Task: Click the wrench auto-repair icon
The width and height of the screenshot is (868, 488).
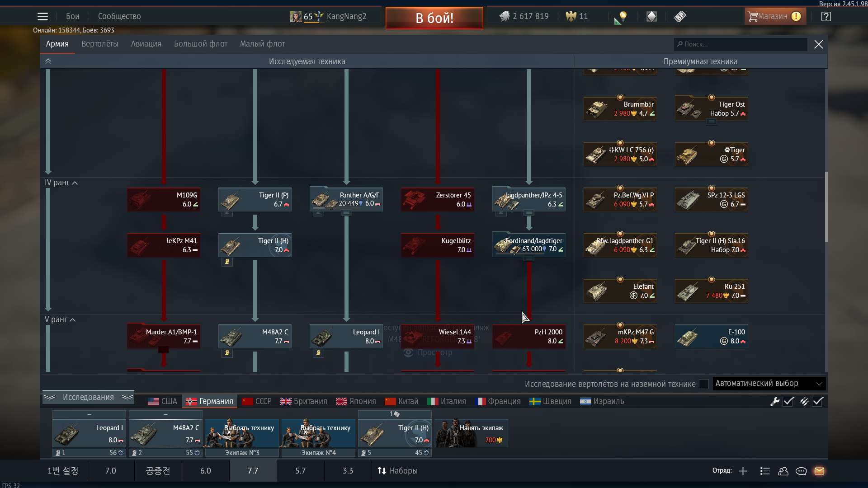Action: 775,401
